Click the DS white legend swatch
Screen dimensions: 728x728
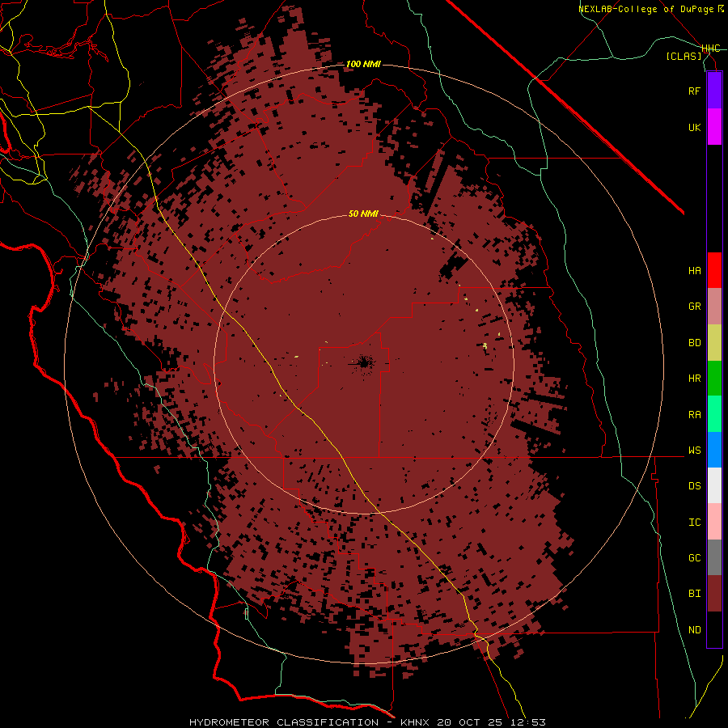click(x=714, y=485)
